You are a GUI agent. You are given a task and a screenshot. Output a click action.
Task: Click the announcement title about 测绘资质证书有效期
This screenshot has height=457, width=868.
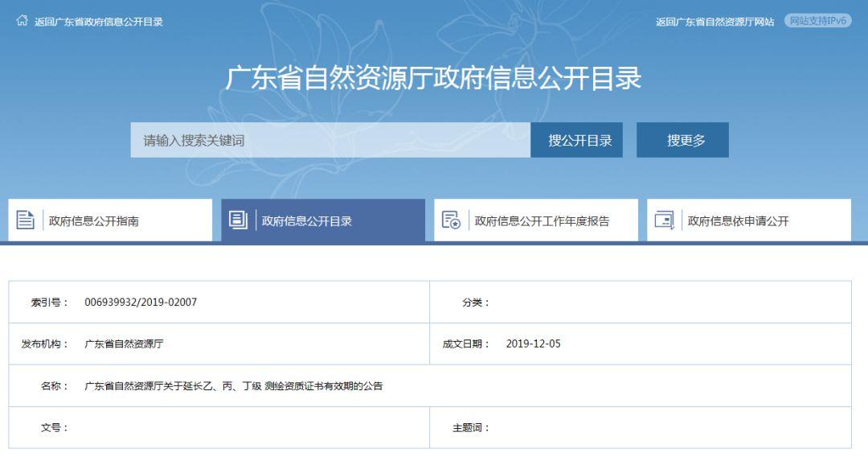[233, 386]
